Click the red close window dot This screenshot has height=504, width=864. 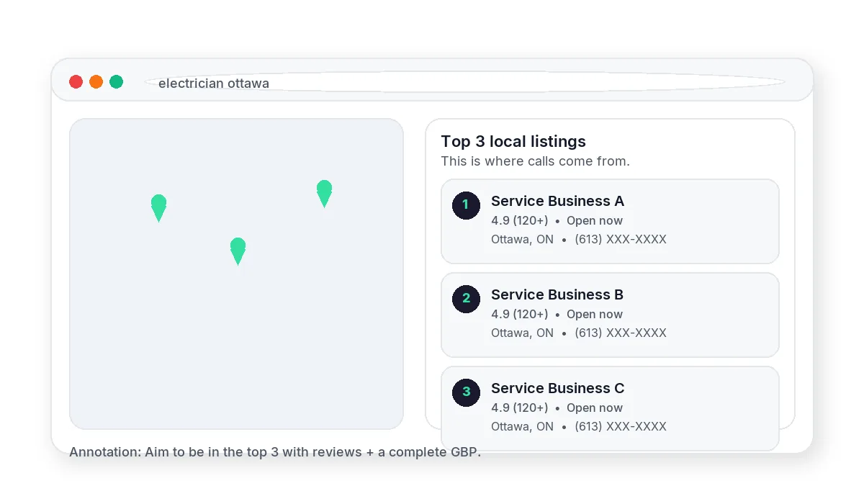point(76,81)
